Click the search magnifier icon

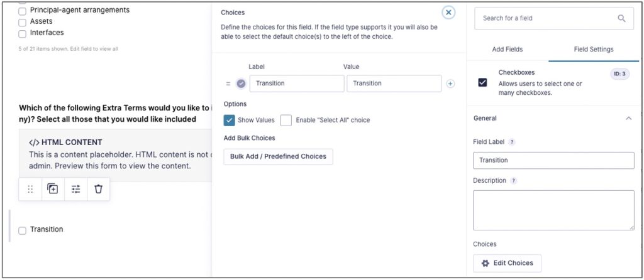[621, 18]
